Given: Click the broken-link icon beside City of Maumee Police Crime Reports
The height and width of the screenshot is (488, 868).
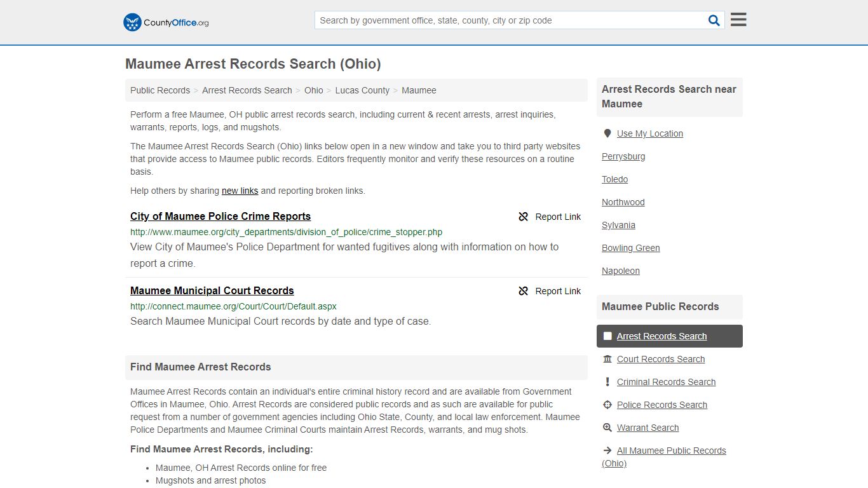Looking at the screenshot, I should pyautogui.click(x=524, y=217).
